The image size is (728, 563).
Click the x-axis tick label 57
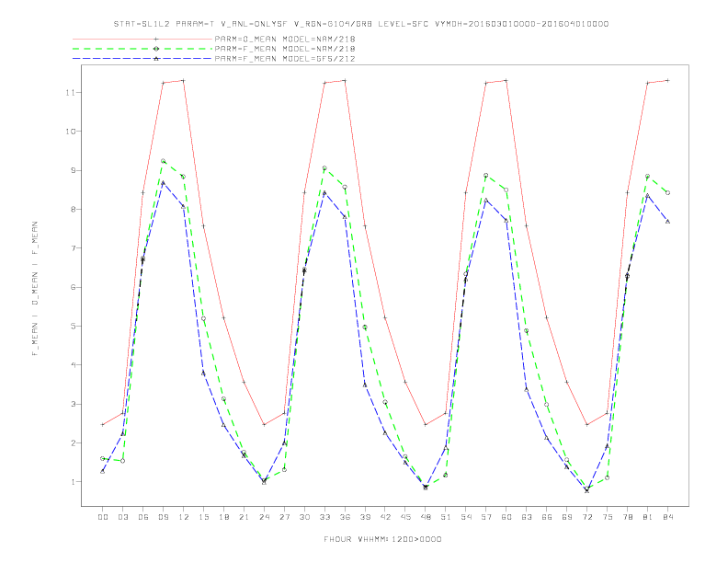[x=486, y=517]
